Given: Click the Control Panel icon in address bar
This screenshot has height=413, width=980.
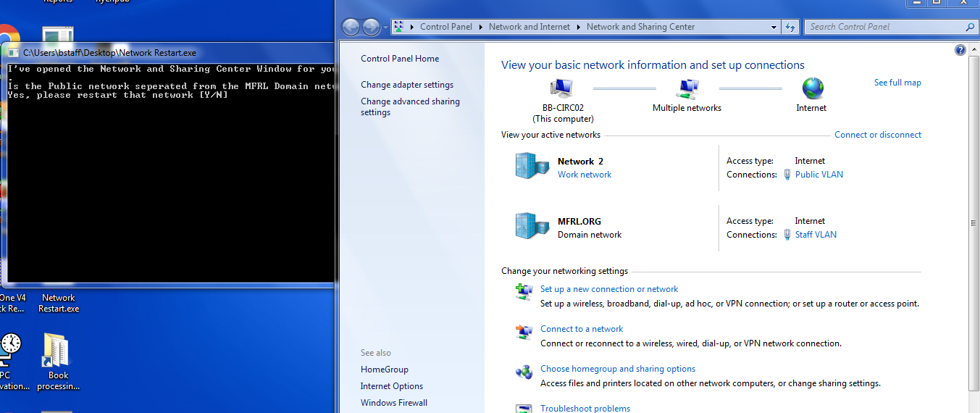Looking at the screenshot, I should [x=399, y=27].
